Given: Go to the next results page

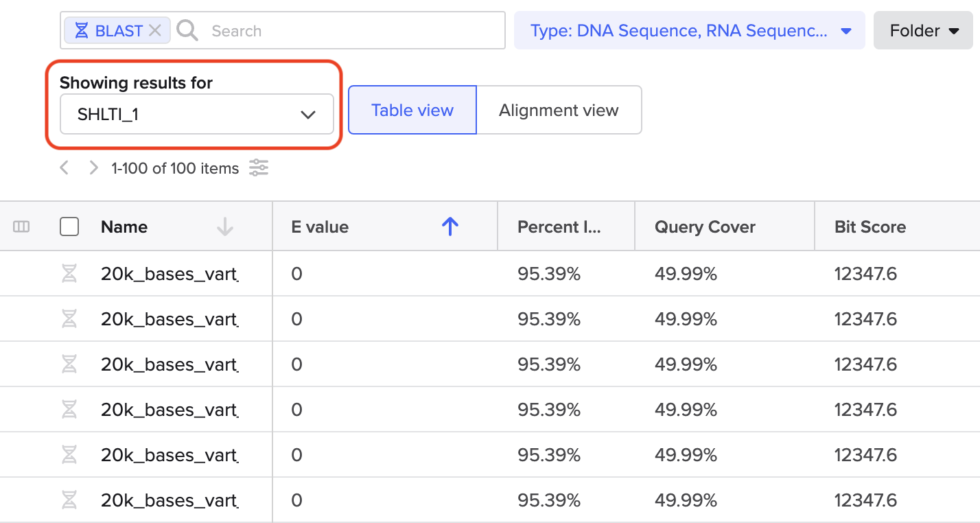Looking at the screenshot, I should pos(94,168).
